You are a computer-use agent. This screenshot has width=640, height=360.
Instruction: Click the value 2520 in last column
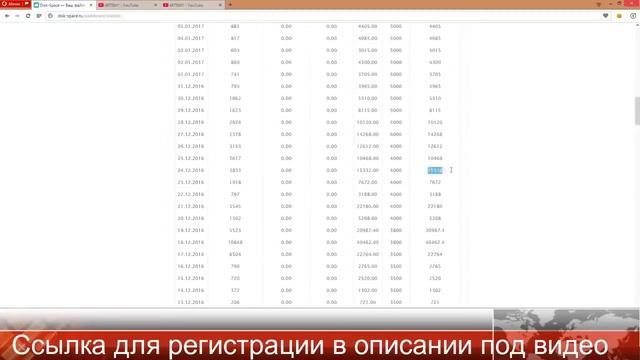435,278
